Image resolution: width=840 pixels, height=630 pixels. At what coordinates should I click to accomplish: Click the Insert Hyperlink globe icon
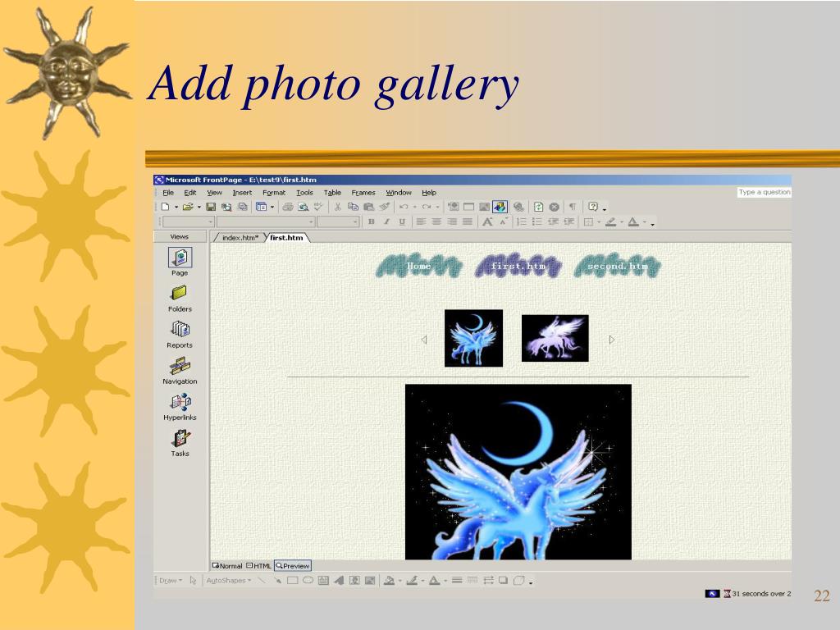click(518, 207)
